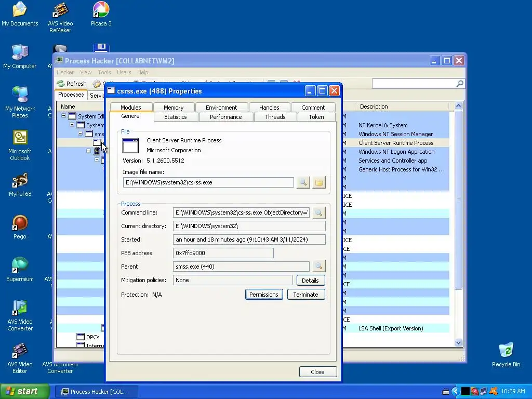
Task: Sort by the Name column header
Action: click(81, 107)
